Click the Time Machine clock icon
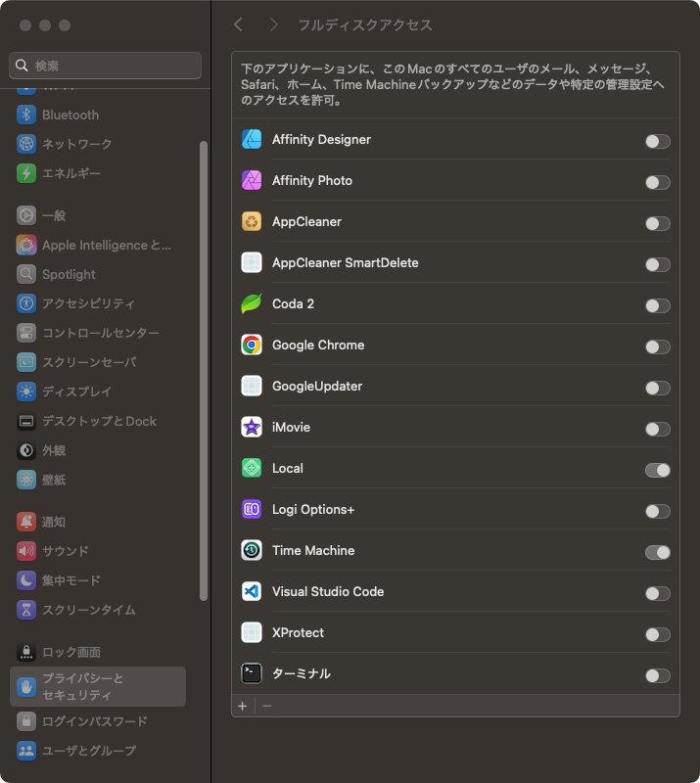 (252, 551)
